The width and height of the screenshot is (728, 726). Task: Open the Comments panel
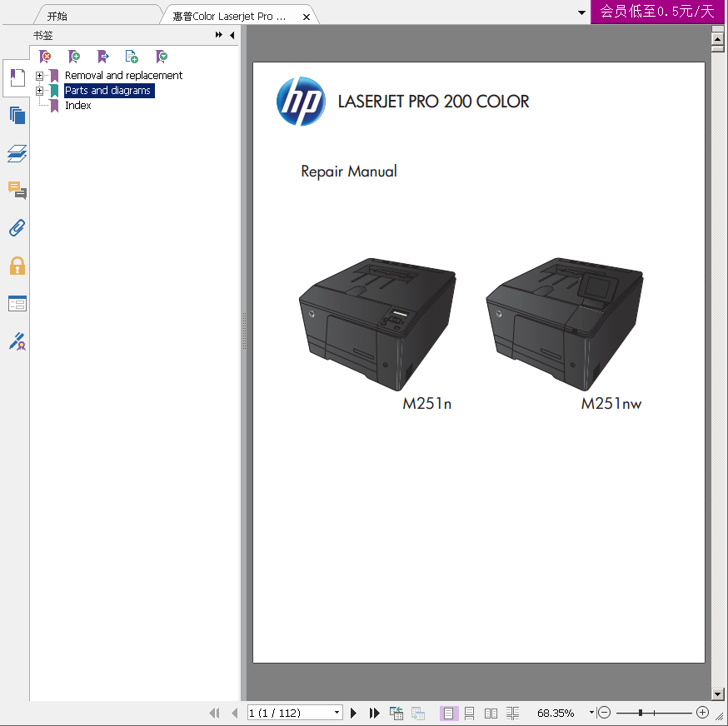[17, 191]
